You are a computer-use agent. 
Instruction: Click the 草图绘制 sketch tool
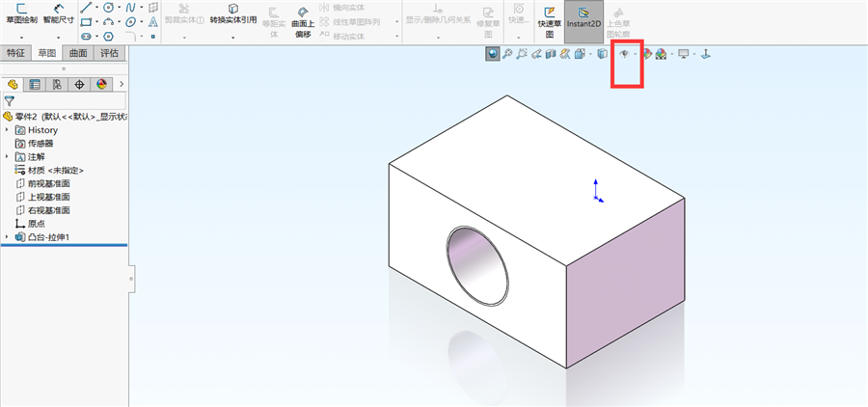tap(21, 14)
